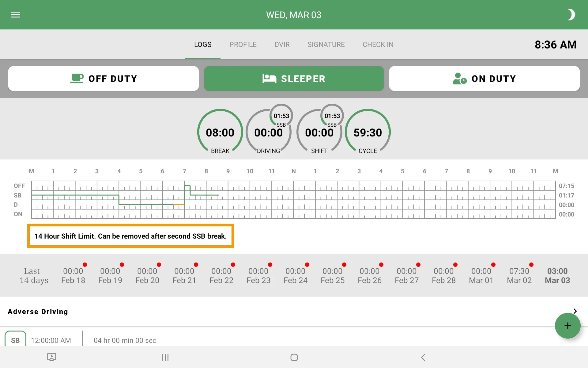
Task: Expand the Adverse Driving chevron
Action: tap(575, 311)
